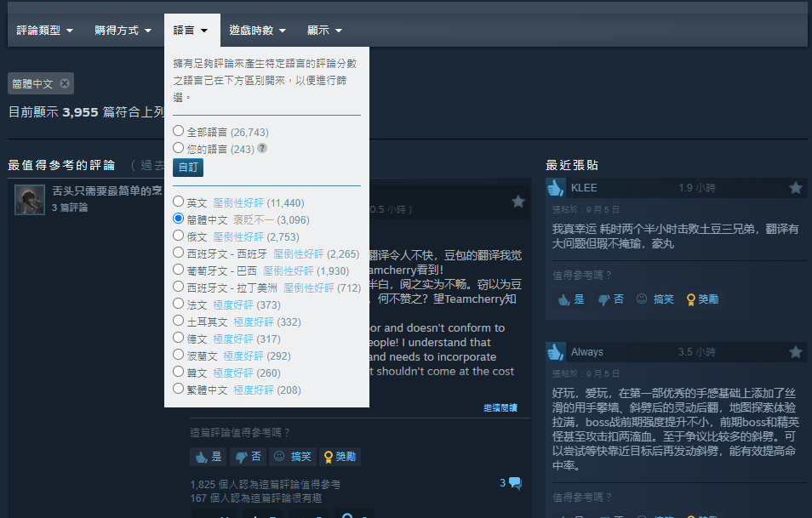Click thumbs-down 否 under KLEE's review

click(x=611, y=299)
